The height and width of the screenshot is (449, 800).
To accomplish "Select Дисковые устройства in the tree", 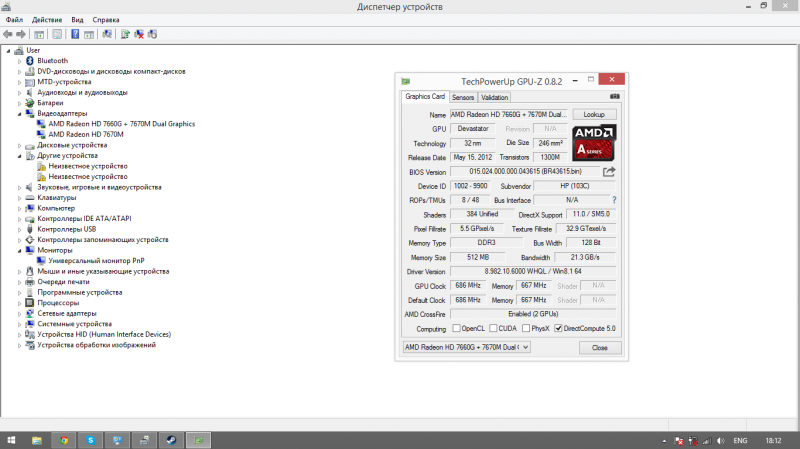I will [x=72, y=145].
